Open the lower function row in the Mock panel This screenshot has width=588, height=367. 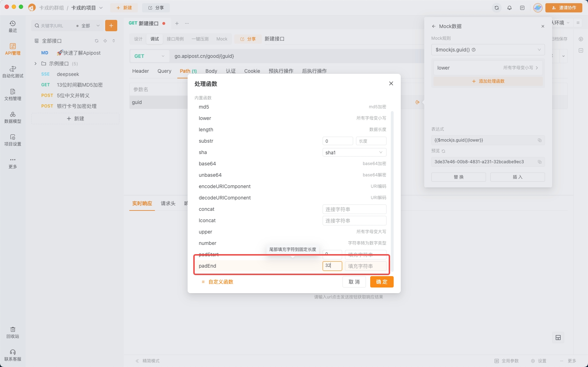(x=488, y=68)
